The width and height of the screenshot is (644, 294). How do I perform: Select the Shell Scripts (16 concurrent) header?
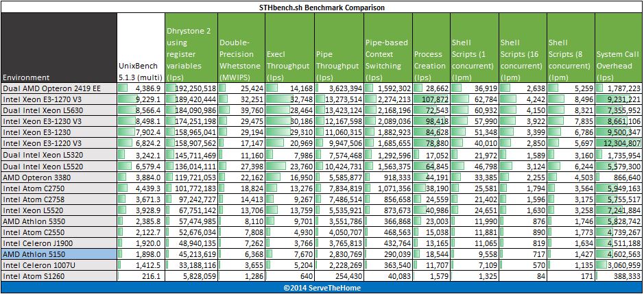(x=523, y=48)
